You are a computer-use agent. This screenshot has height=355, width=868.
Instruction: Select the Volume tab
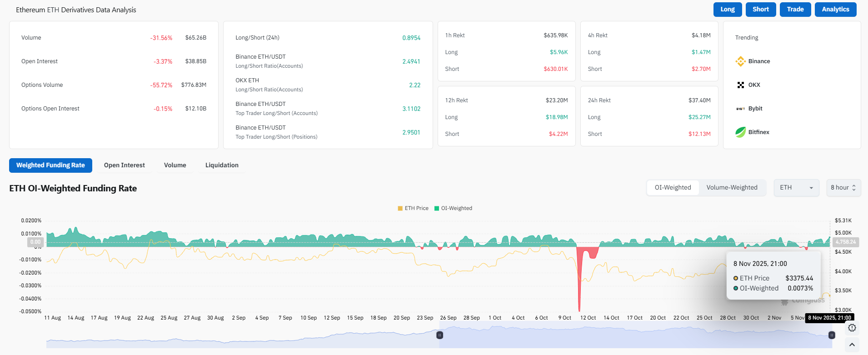coord(175,165)
